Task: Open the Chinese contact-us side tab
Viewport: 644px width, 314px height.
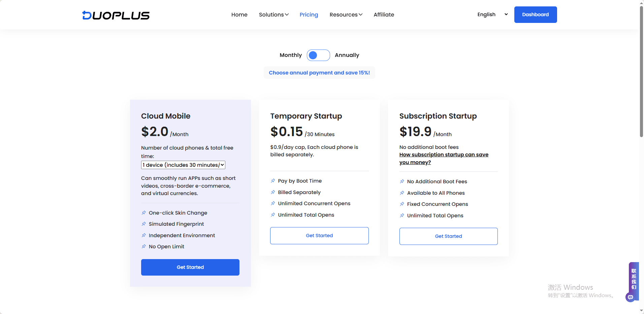Action: 634,279
